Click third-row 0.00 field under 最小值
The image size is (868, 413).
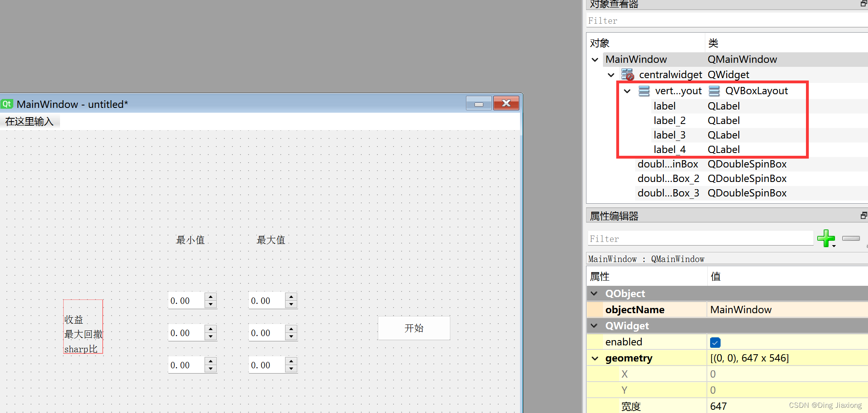point(186,365)
